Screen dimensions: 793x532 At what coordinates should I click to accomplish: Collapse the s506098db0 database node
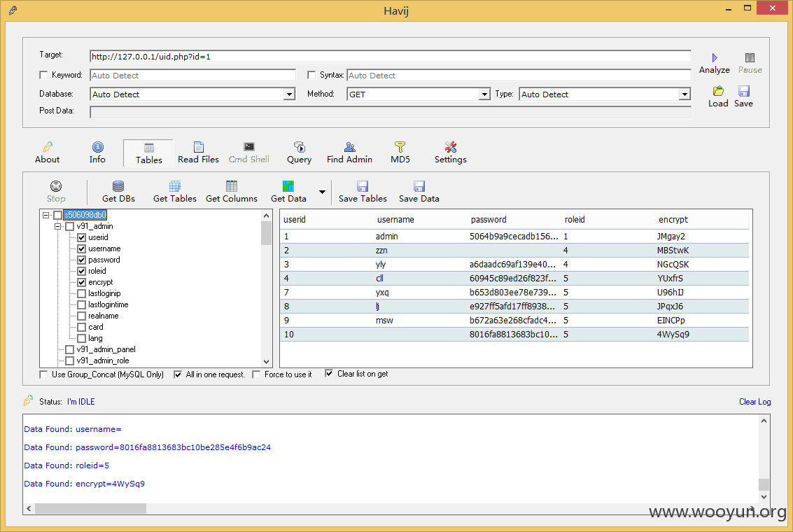point(46,215)
